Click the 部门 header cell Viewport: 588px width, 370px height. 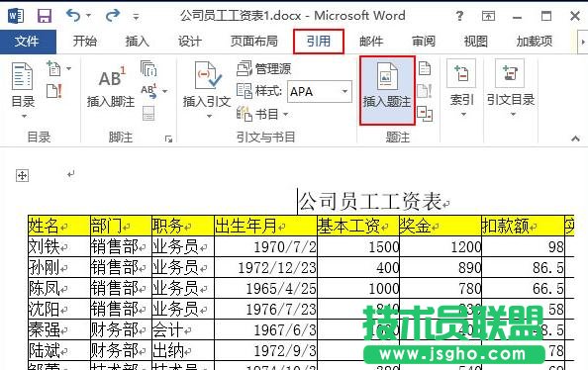click(121, 226)
